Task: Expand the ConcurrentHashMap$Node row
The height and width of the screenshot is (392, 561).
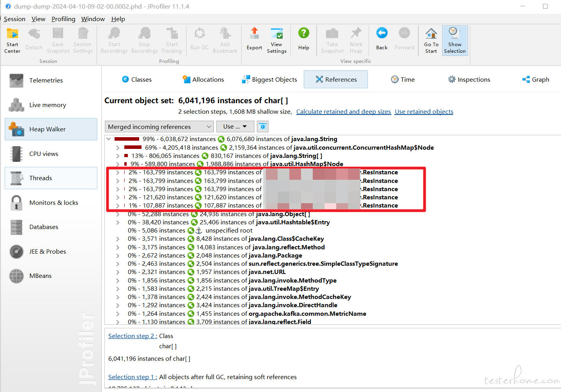Action: coord(118,147)
